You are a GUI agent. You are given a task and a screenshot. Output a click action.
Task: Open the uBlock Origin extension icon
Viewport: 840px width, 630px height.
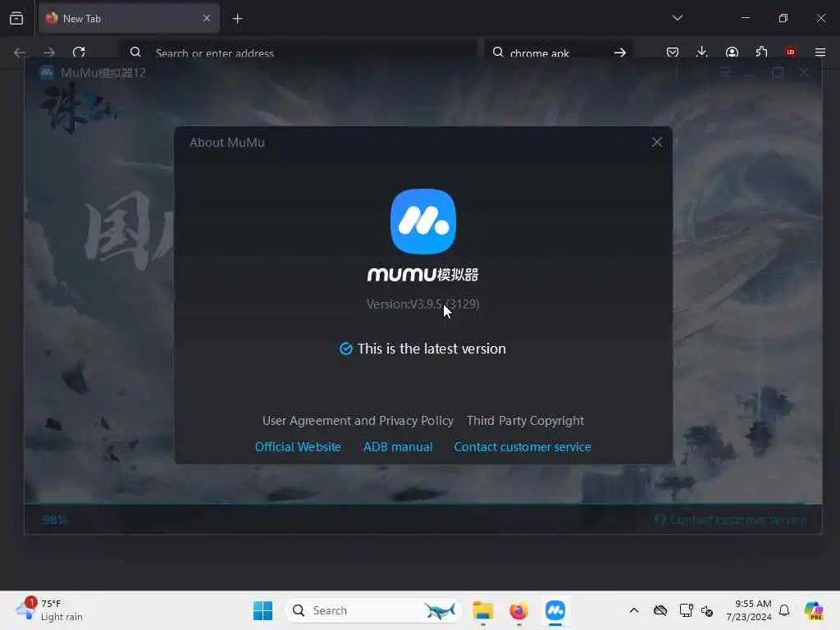coord(791,52)
